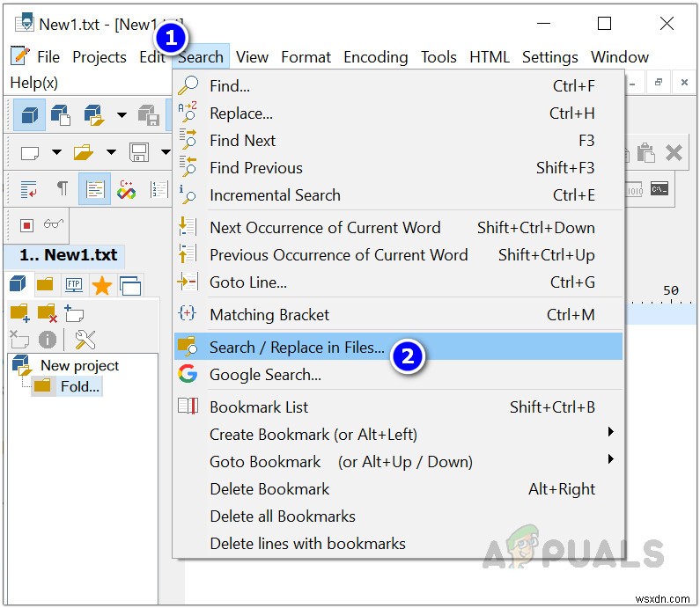700x608 pixels.
Task: Click the reopen project folder-cube icon
Action: click(x=93, y=115)
